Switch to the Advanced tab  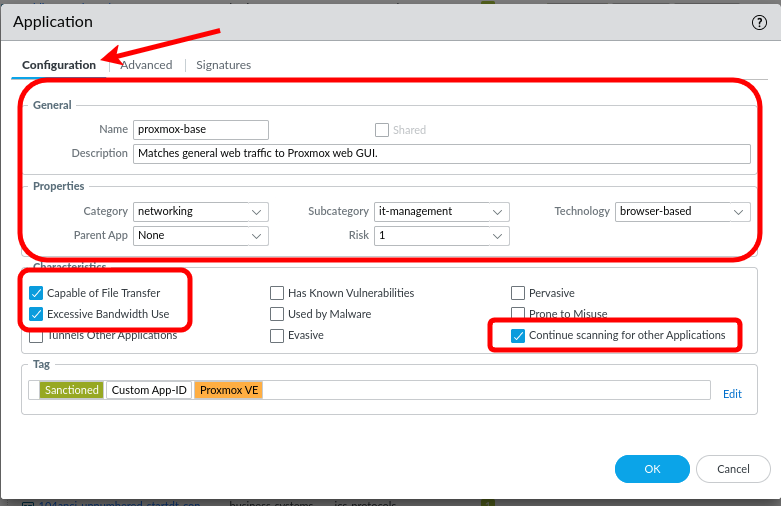[147, 65]
